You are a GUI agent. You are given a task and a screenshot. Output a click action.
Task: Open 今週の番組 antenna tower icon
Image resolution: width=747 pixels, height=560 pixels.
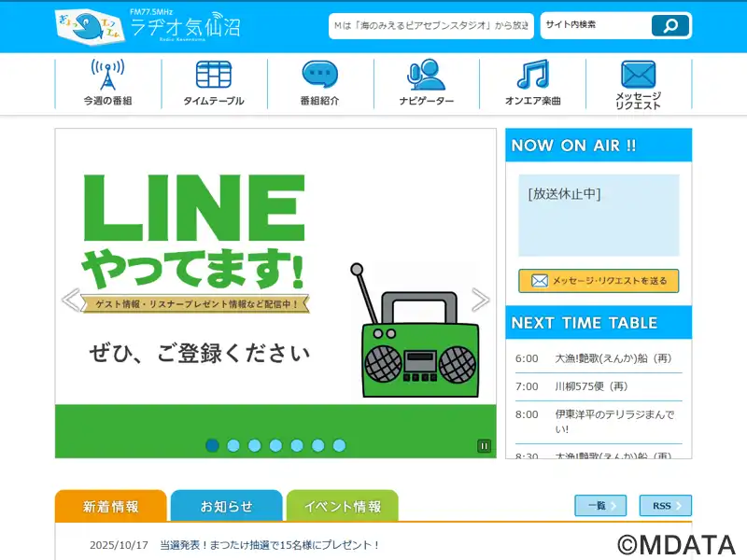(108, 75)
